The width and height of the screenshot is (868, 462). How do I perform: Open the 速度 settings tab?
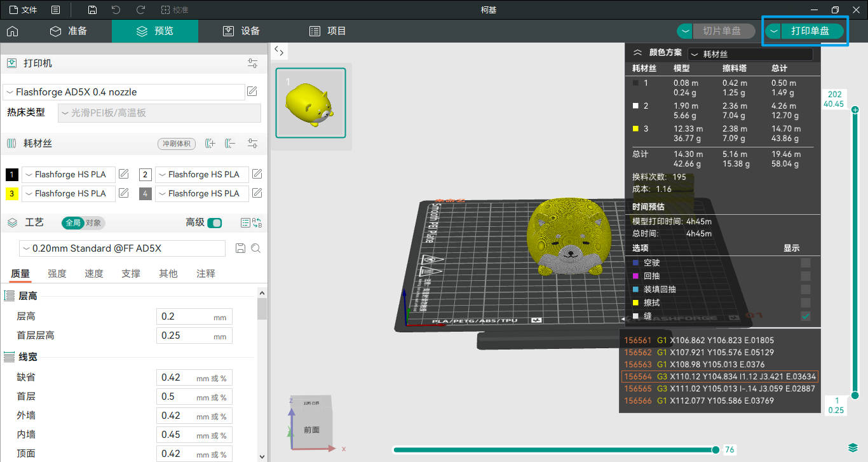click(94, 274)
